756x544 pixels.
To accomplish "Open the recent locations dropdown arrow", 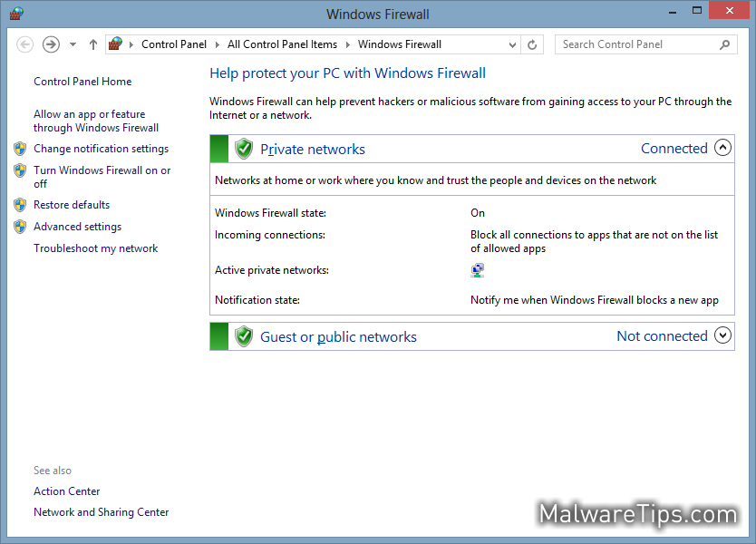I will point(73,44).
